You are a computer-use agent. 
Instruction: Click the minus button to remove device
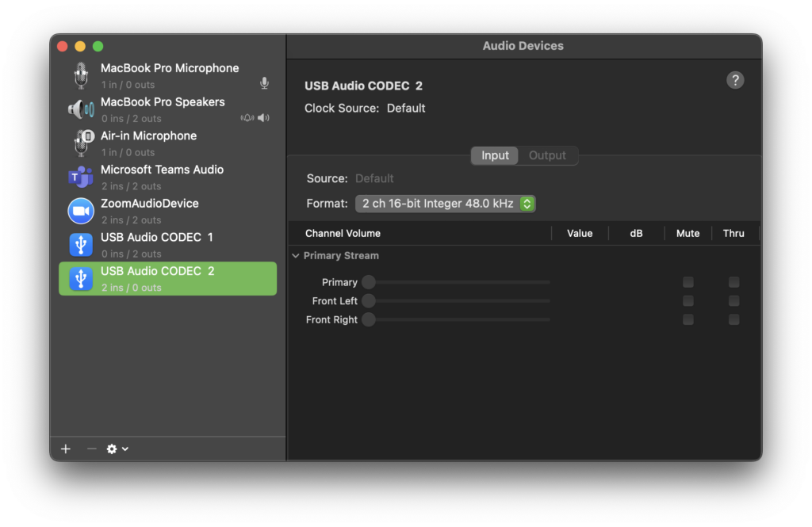click(91, 449)
